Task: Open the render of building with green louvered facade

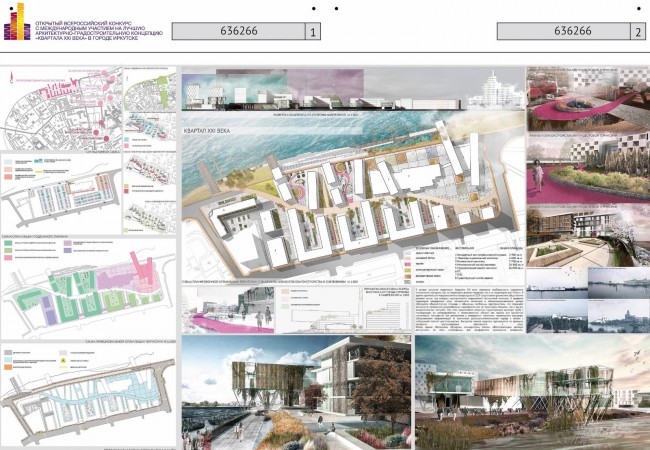Action: (x=296, y=392)
